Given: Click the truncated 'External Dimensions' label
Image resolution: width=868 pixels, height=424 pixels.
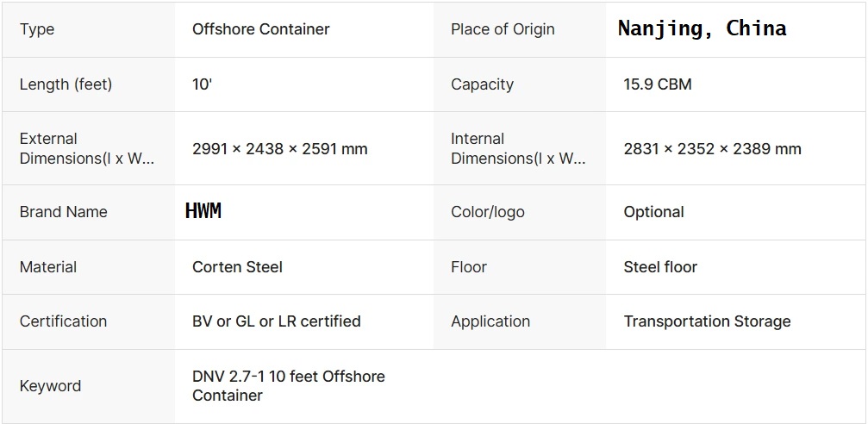Looking at the screenshot, I should pos(87,148).
